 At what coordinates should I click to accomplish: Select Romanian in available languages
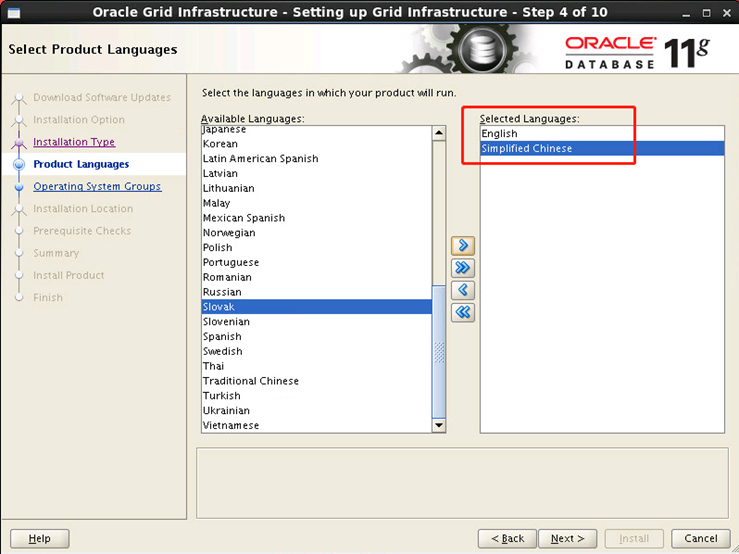click(316, 277)
